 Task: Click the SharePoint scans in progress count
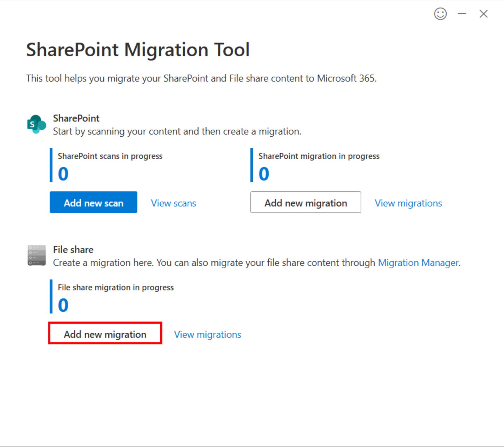tap(63, 173)
